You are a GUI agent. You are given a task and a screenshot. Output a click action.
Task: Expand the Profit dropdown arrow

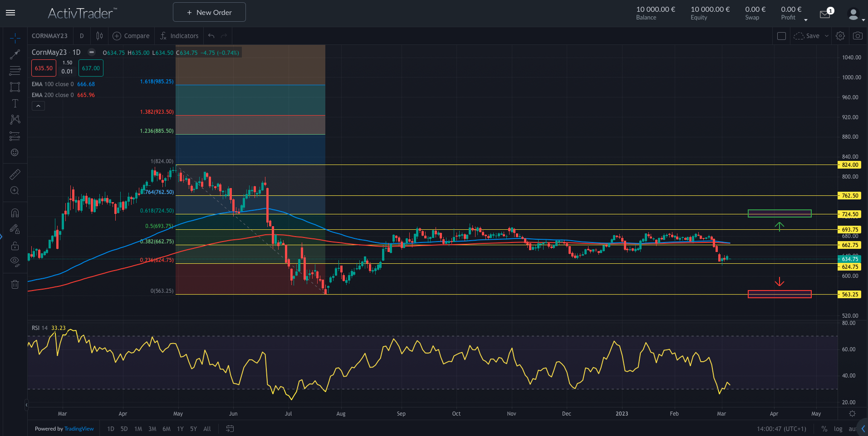806,20
